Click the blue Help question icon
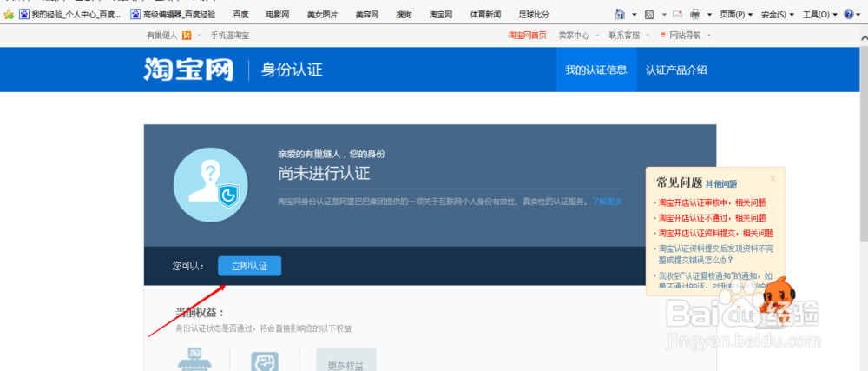Image resolution: width=868 pixels, height=371 pixels. [x=849, y=15]
